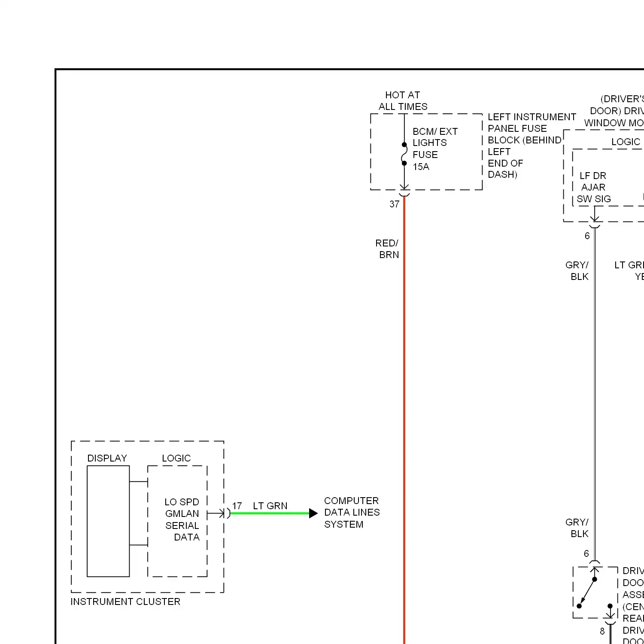Viewport: 644px width, 644px height.
Task: Click the fuse symbol inside the fuse block
Action: pos(404,154)
